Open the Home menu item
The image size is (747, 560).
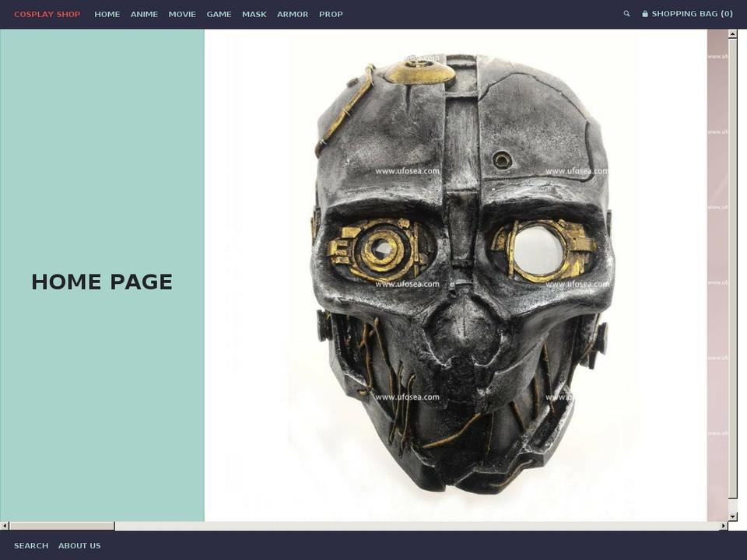pos(107,14)
